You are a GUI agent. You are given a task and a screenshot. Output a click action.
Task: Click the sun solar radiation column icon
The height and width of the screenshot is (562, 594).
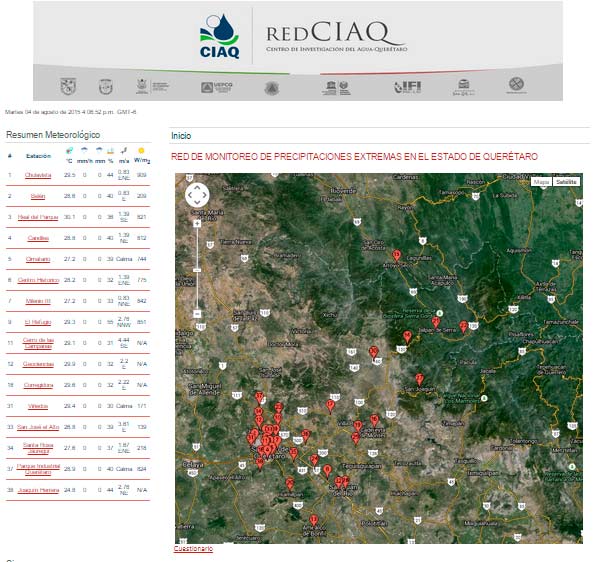click(141, 151)
